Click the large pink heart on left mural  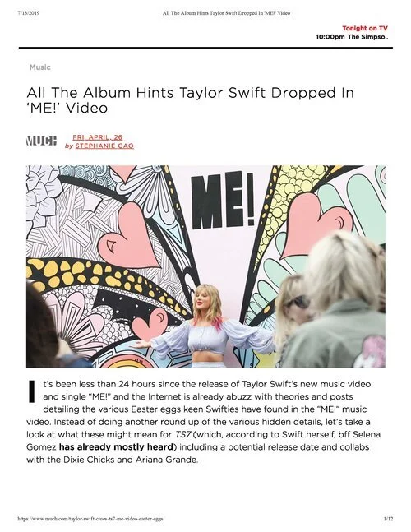tap(129, 234)
